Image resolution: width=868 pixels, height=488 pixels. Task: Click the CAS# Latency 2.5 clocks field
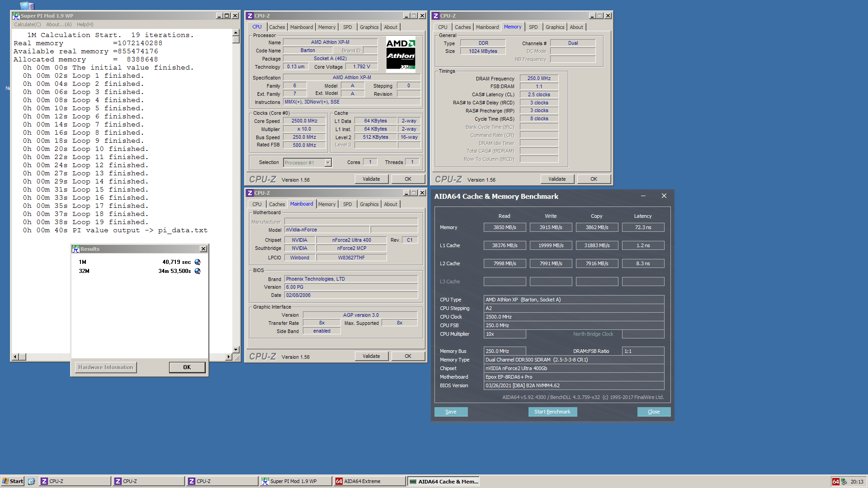coord(539,94)
